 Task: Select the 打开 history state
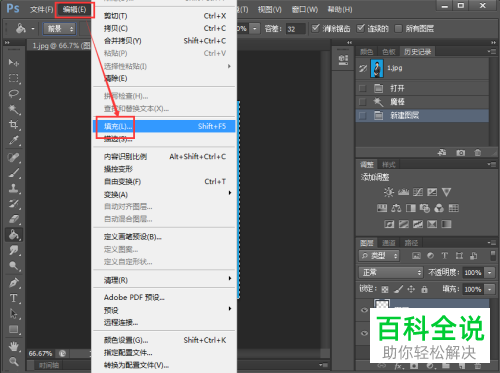tap(423, 88)
